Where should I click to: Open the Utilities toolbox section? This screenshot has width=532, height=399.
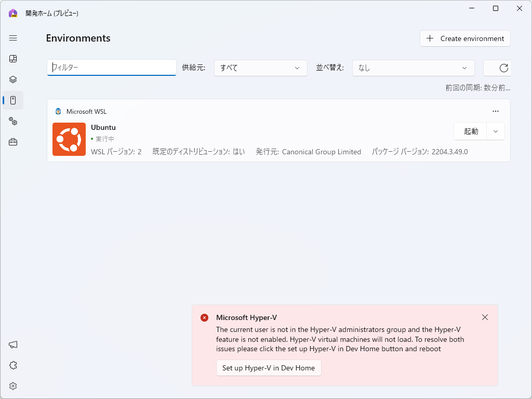13,142
